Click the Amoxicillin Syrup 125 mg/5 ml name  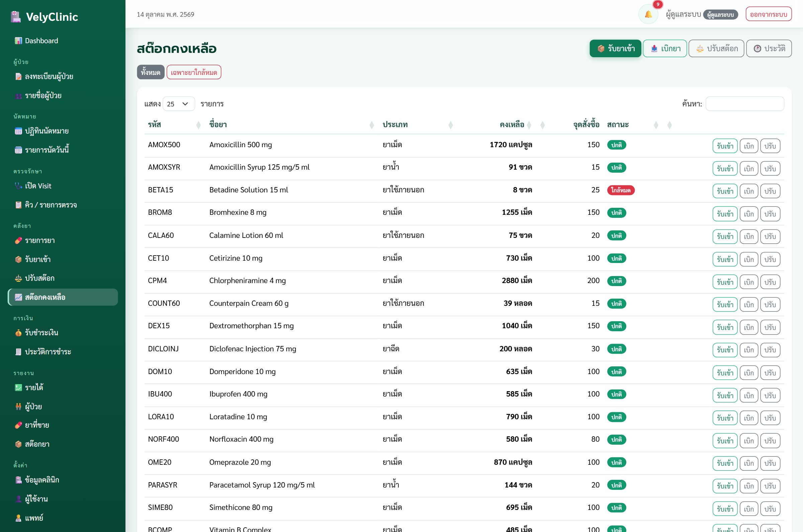(259, 167)
